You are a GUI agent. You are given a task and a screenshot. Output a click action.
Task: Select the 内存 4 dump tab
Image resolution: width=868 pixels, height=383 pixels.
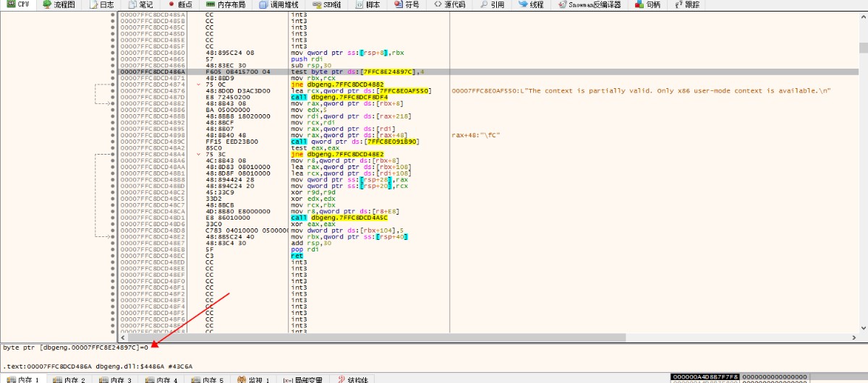[162, 379]
